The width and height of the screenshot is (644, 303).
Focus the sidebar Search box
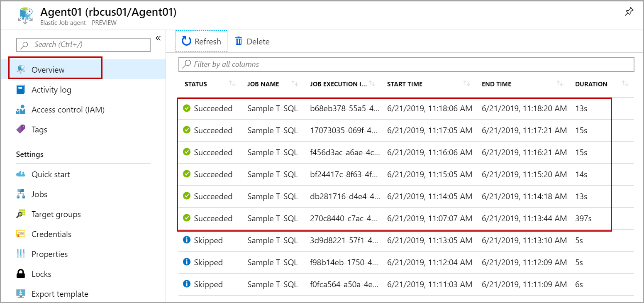83,44
